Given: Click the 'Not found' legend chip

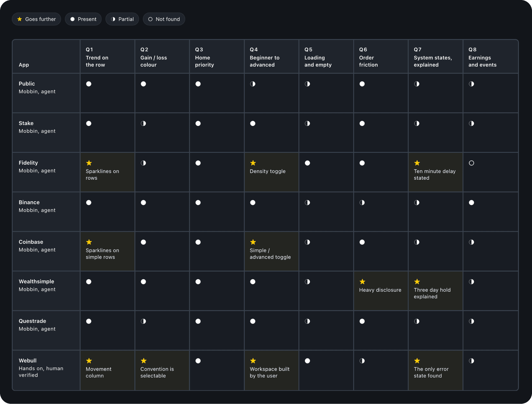Looking at the screenshot, I should 164,19.
